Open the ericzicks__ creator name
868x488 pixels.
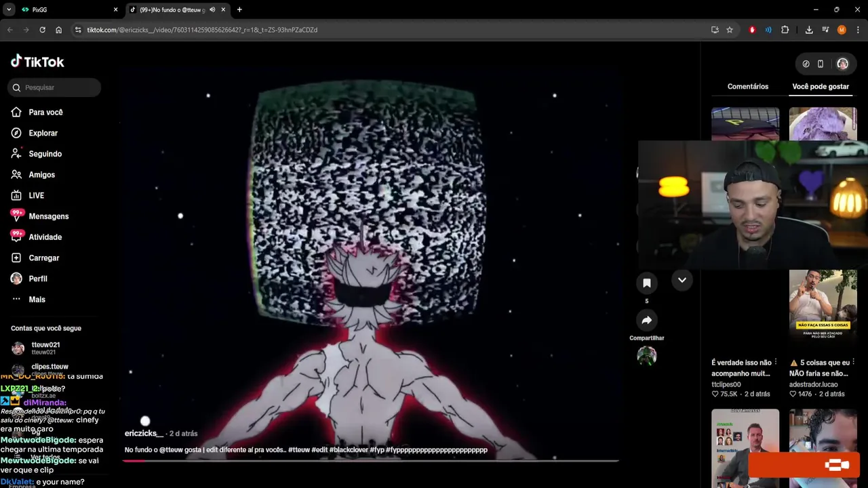[144, 433]
